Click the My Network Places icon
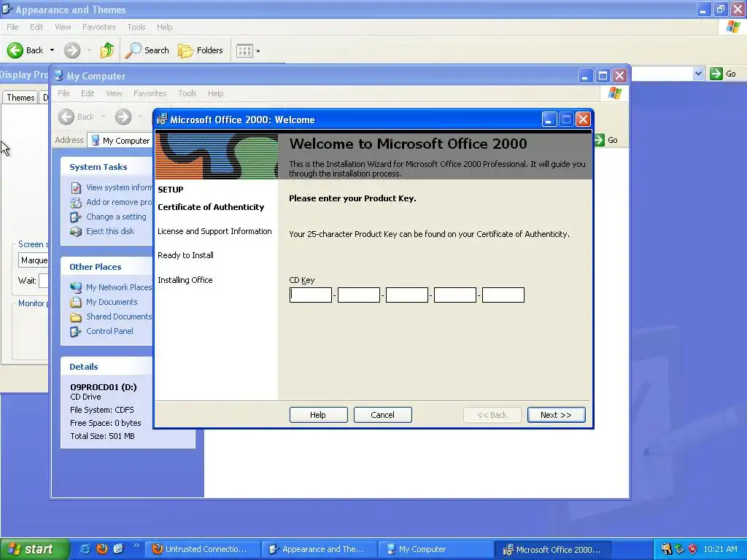Image resolution: width=747 pixels, height=560 pixels. 76,287
